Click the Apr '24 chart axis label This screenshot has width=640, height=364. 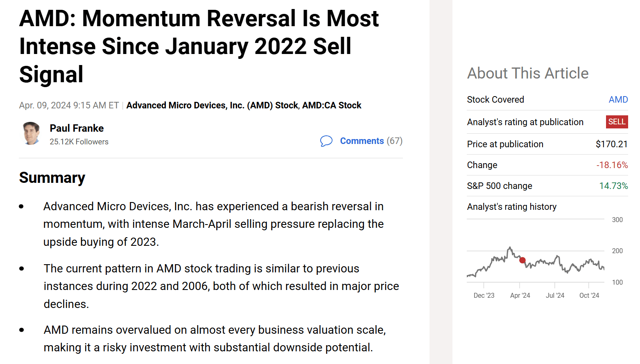pos(520,295)
